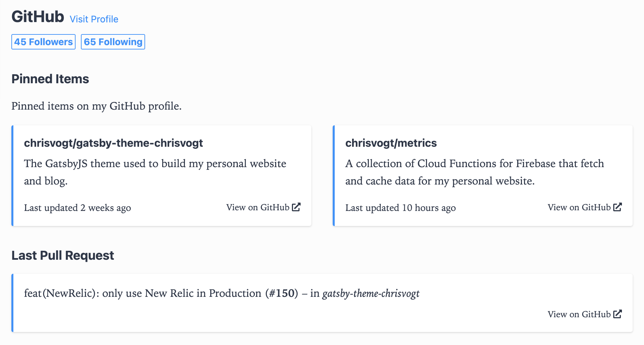644x345 pixels.
Task: Click the 65 Following badge
Action: pos(113,42)
